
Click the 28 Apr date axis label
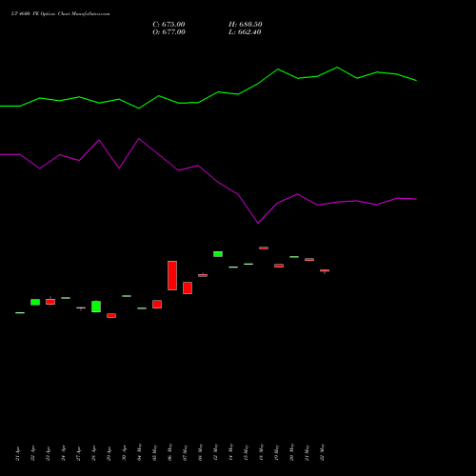point(94,454)
